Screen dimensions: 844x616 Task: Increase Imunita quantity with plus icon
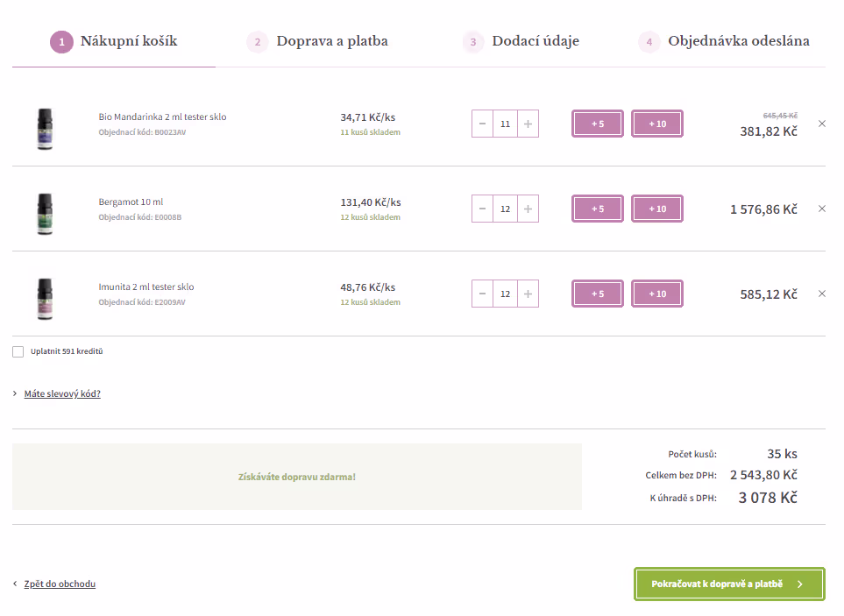coord(528,294)
